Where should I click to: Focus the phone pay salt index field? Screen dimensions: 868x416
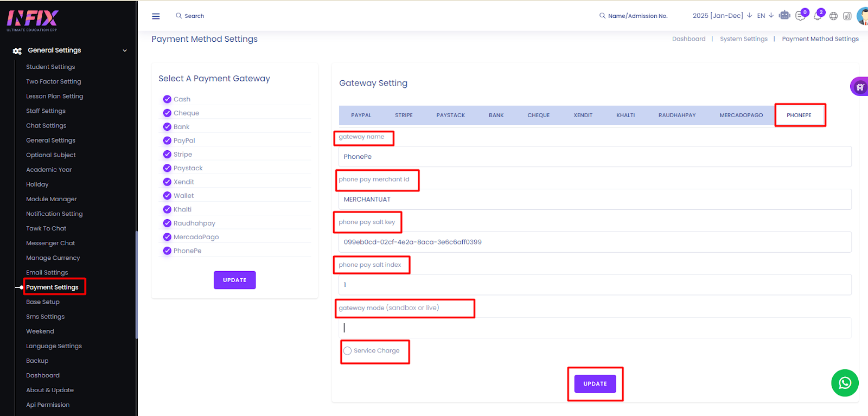pos(595,285)
